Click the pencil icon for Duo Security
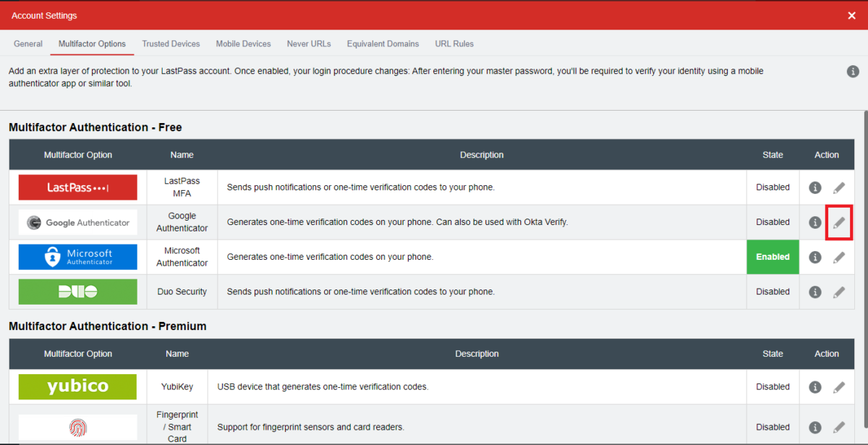 [x=839, y=292]
